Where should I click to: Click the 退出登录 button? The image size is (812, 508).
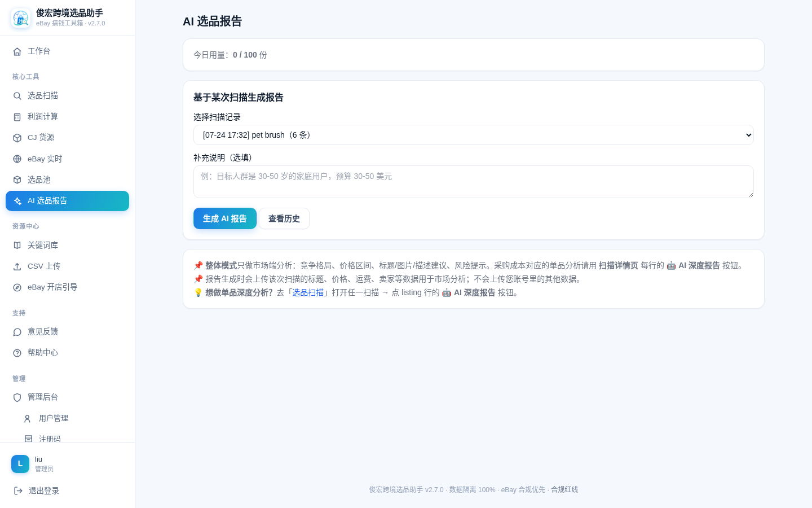(67, 491)
